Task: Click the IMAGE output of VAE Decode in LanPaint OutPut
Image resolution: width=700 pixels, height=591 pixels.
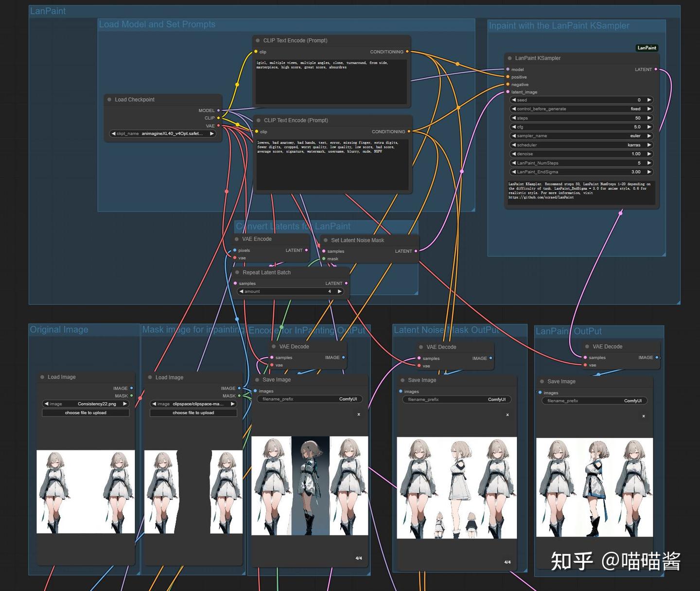Action: coord(656,357)
